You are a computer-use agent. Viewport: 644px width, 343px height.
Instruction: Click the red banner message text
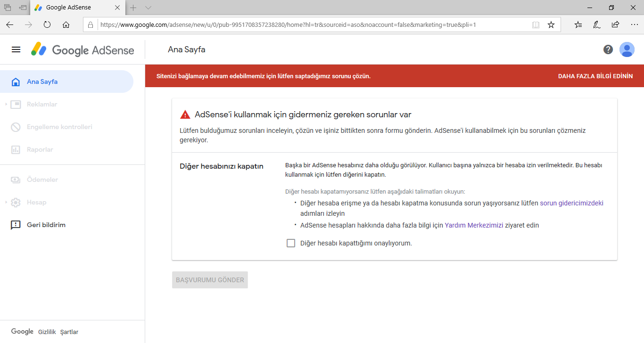(x=264, y=76)
